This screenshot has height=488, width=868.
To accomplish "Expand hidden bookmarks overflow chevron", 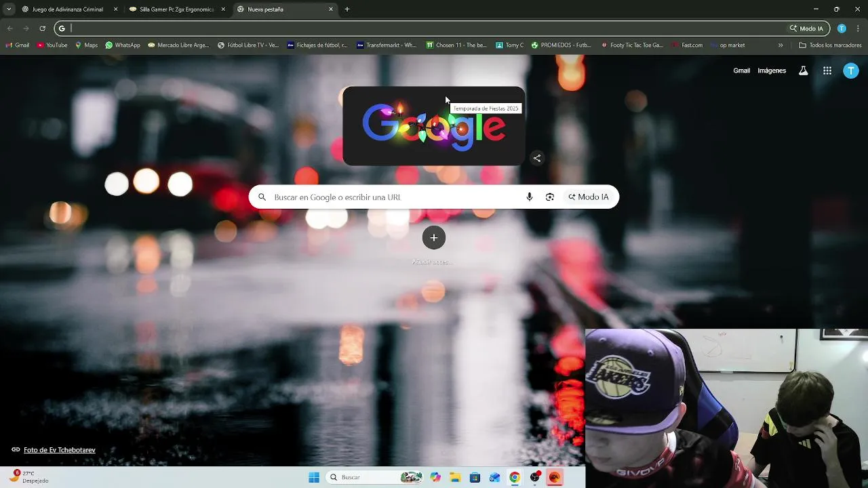I will [781, 45].
